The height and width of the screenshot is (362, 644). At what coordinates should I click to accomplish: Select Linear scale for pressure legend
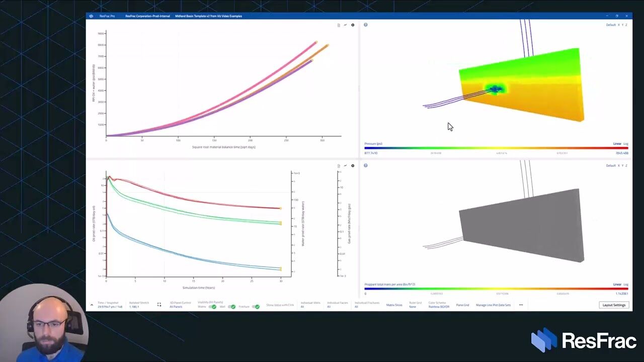(617, 144)
